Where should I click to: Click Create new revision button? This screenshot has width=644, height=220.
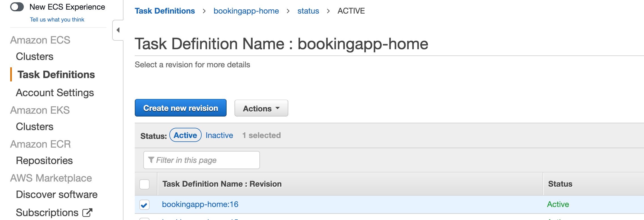pos(180,108)
